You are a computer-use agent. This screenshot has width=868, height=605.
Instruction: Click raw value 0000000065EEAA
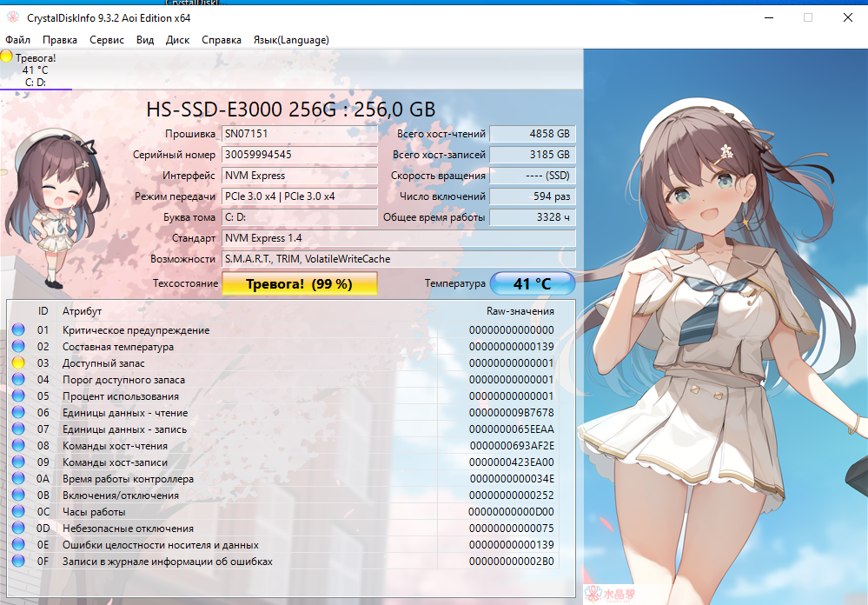pyautogui.click(x=512, y=429)
